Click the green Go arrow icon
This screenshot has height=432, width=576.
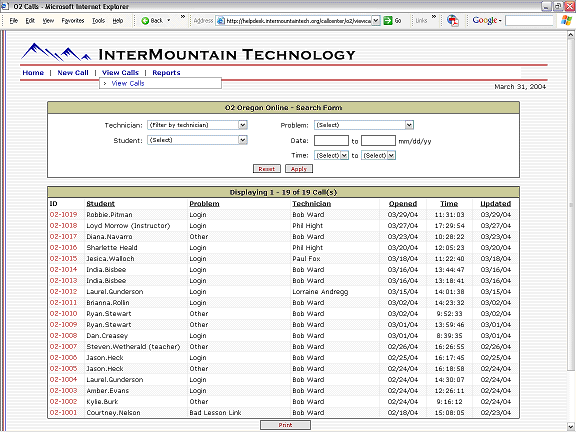click(x=388, y=21)
